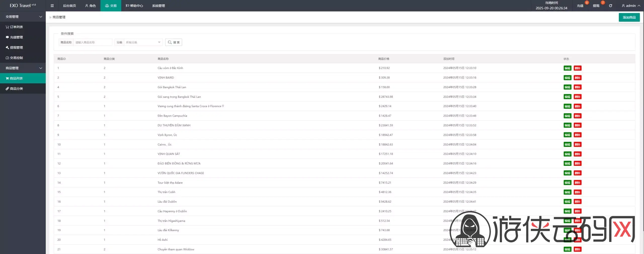Edit the 'Gói Bangkok Thái Lan' row
644x254 pixels.
[x=567, y=87]
